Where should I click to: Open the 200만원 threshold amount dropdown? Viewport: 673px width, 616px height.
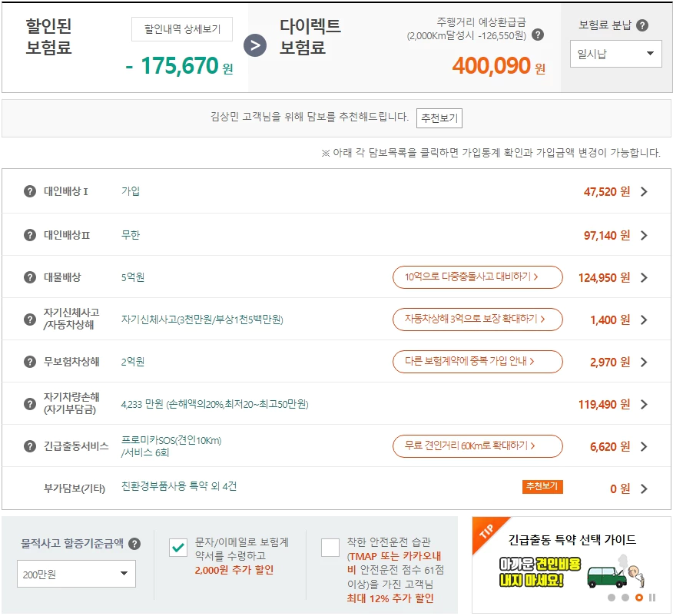click(x=75, y=573)
